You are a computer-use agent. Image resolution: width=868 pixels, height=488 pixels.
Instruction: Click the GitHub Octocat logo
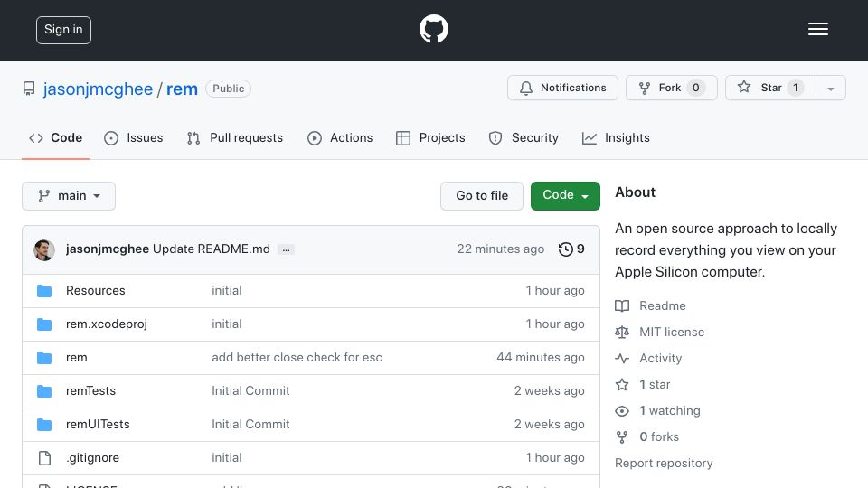(433, 29)
